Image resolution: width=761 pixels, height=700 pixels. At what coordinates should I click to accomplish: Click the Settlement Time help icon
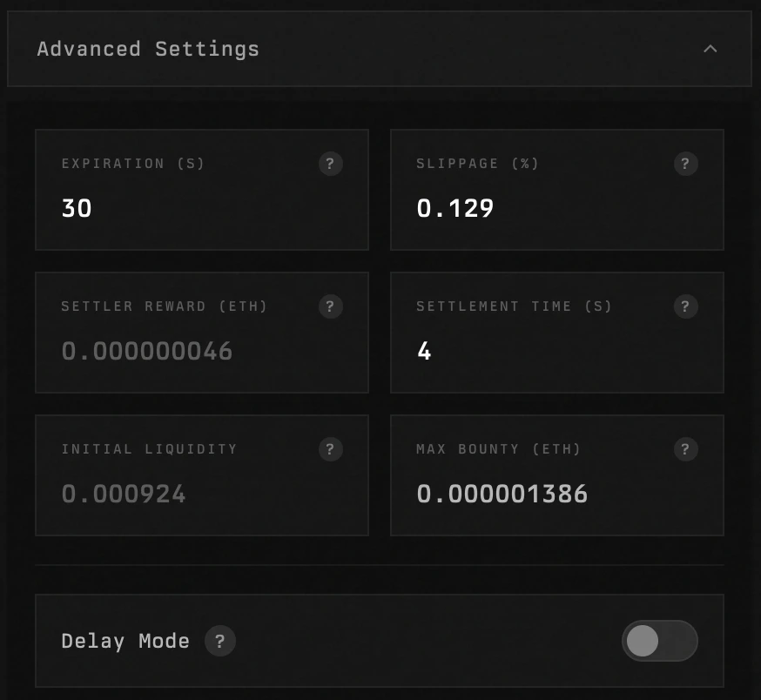[685, 306]
